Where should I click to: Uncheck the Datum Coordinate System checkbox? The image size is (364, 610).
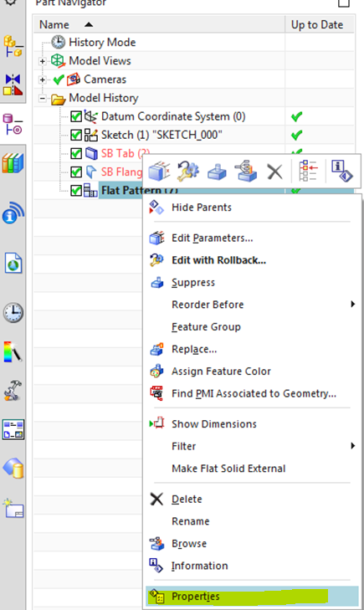click(76, 116)
